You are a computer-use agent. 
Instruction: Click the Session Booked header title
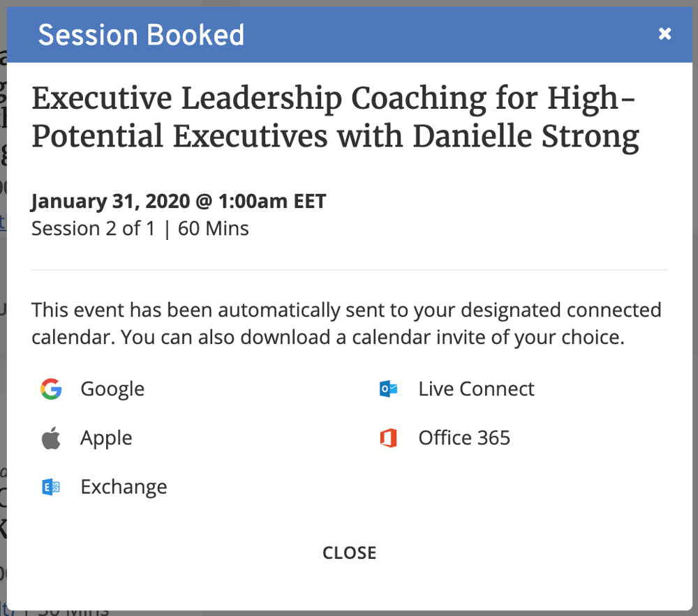pos(141,35)
